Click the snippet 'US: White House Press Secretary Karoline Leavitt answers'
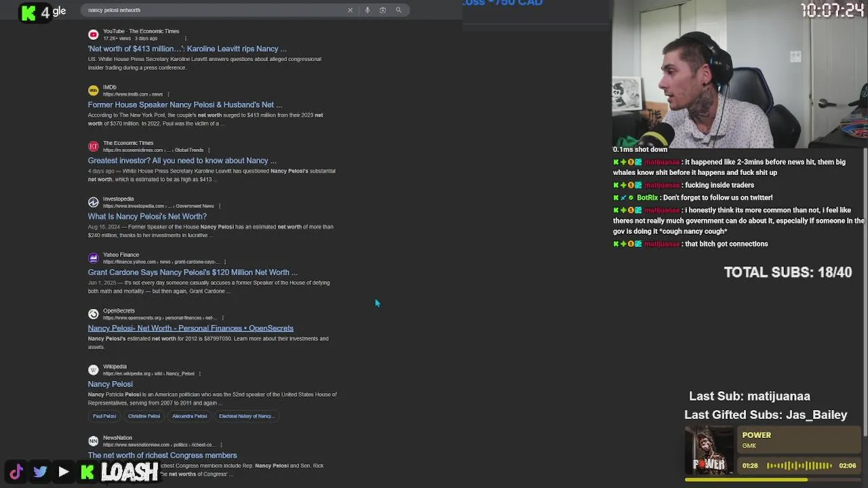Viewport: 868px width, 488px height. pos(204,63)
